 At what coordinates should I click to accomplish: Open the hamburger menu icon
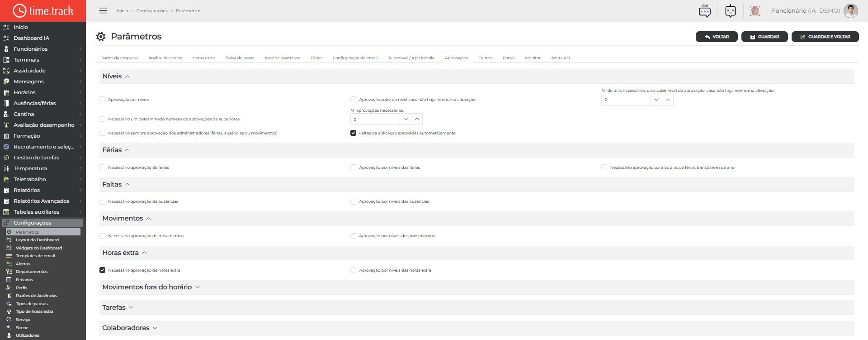click(103, 10)
